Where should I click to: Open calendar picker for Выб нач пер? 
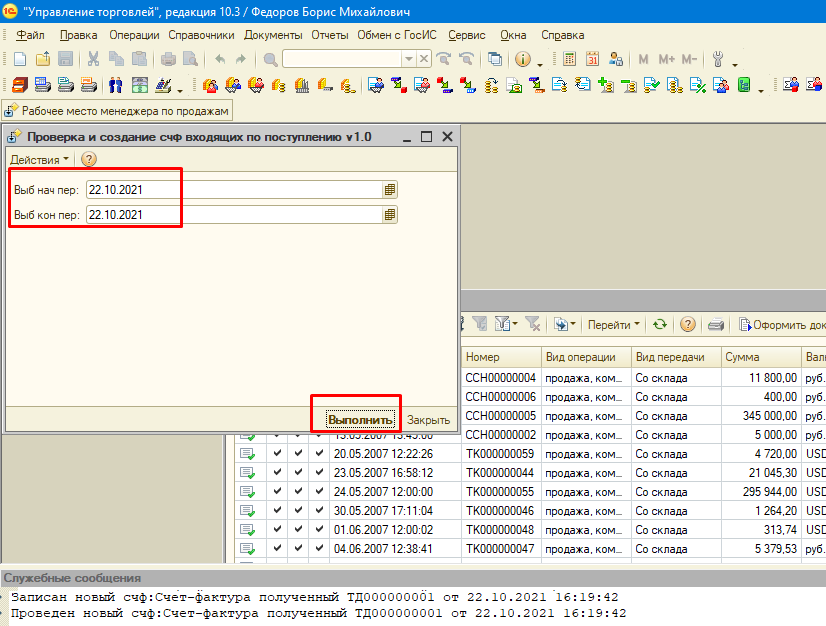point(390,189)
